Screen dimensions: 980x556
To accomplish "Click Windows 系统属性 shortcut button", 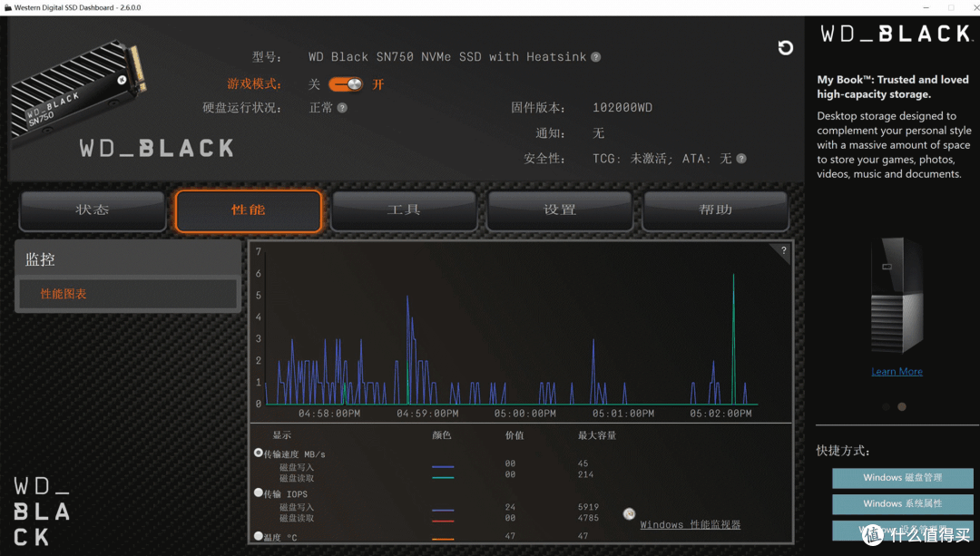I will (903, 504).
